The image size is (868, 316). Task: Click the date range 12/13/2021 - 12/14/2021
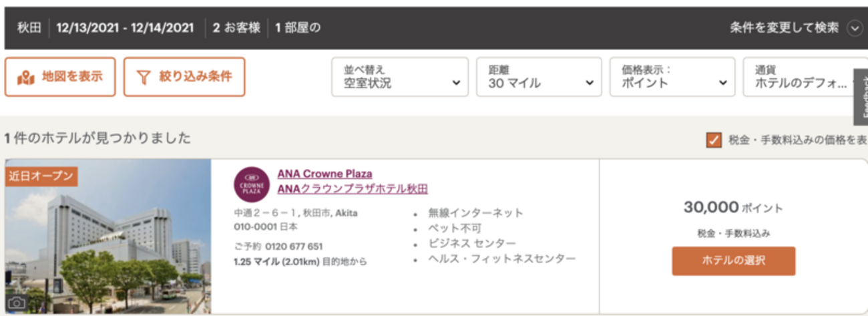[125, 28]
